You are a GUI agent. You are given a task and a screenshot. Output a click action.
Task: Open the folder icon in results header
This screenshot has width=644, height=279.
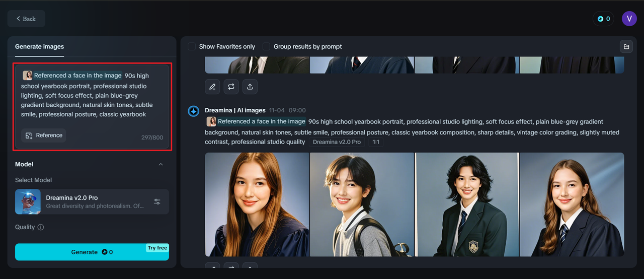(626, 46)
